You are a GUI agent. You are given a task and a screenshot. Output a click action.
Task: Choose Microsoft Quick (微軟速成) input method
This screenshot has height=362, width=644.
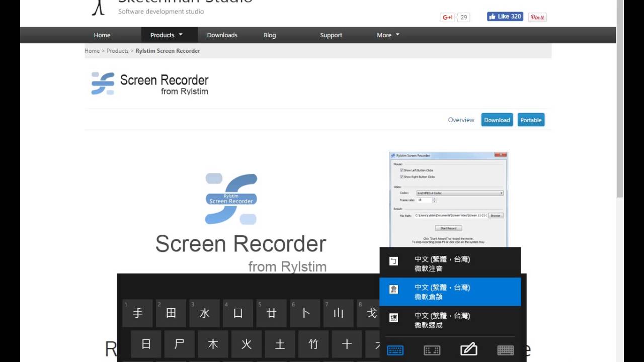[x=450, y=320]
